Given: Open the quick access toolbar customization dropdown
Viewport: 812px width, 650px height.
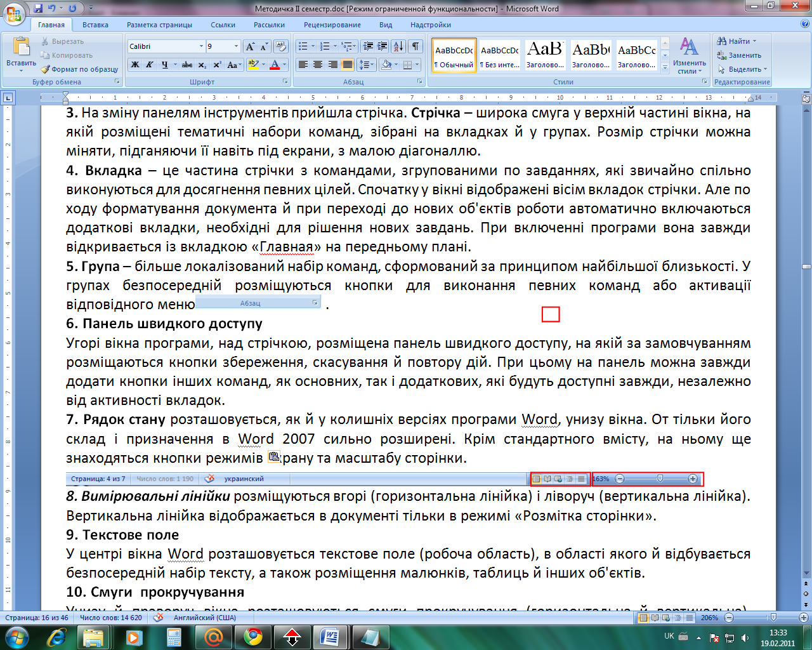Looking at the screenshot, I should 91,9.
